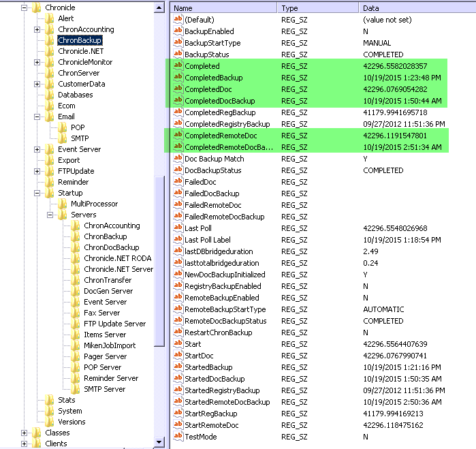Select the Doc Backup Match value

tap(215, 159)
